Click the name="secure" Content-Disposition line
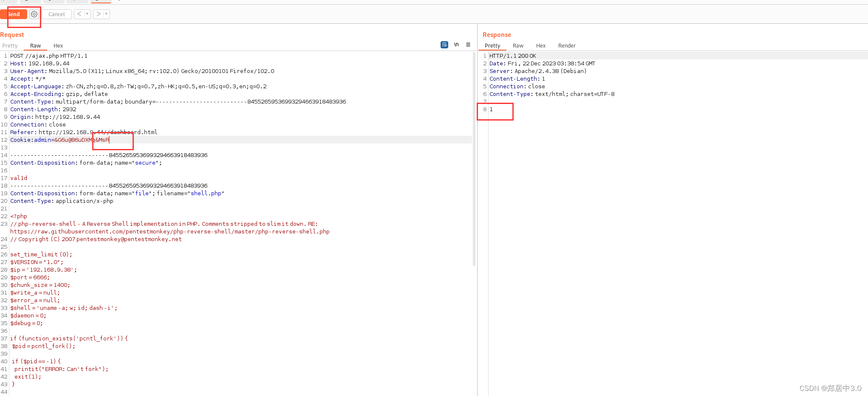 coord(86,163)
